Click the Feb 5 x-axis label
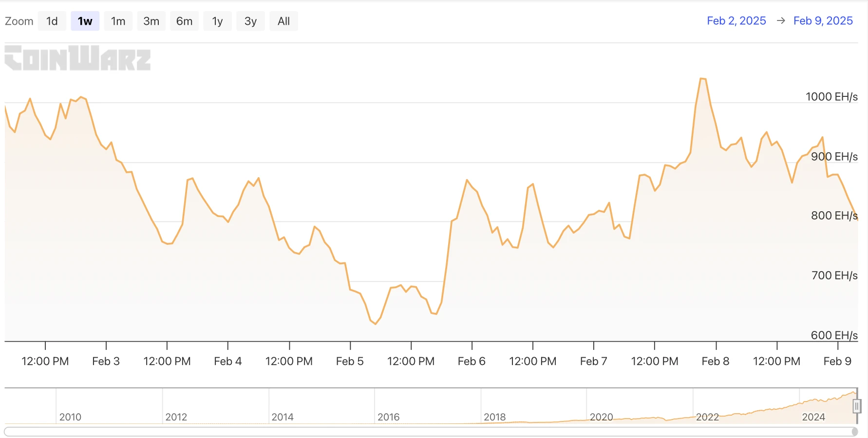Screen dimensions: 868x438 click(x=350, y=361)
